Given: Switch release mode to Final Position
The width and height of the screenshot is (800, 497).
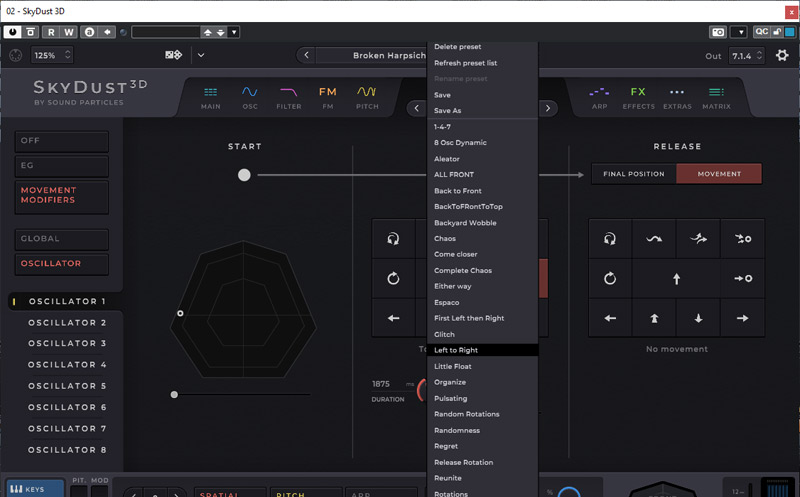Looking at the screenshot, I should point(633,174).
